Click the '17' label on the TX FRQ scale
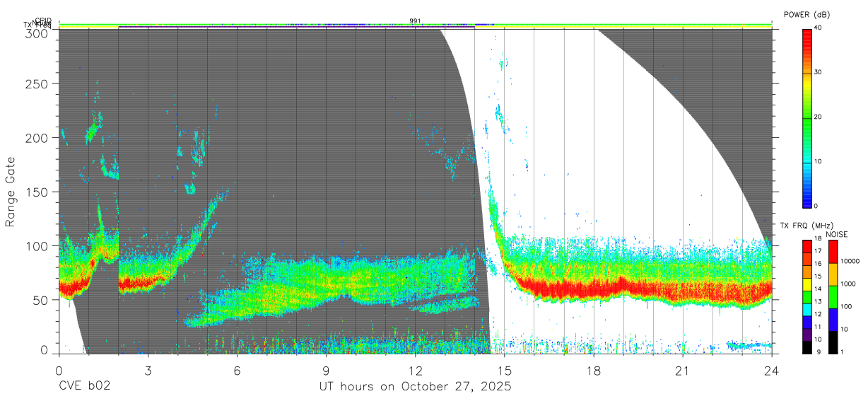Viewport: 868px width, 401px height. pyautogui.click(x=817, y=251)
